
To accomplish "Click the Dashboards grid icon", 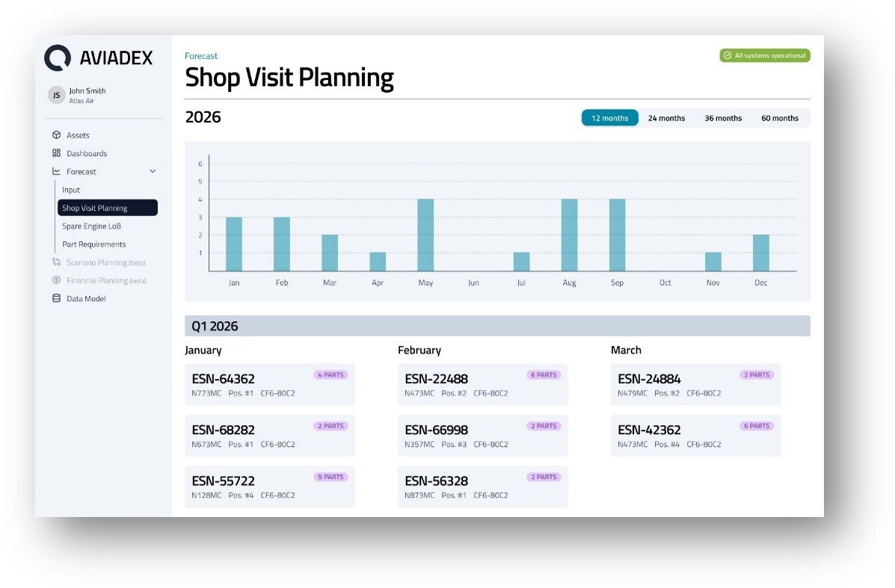I will (56, 153).
